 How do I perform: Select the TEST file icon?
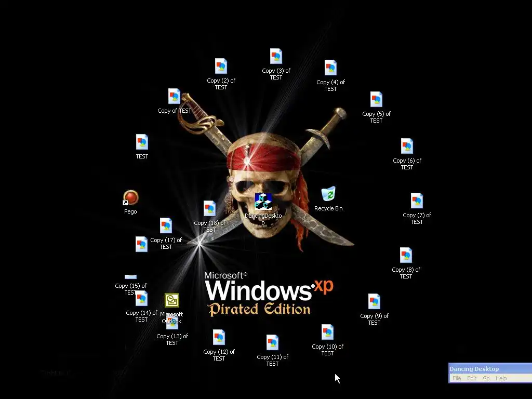click(142, 142)
